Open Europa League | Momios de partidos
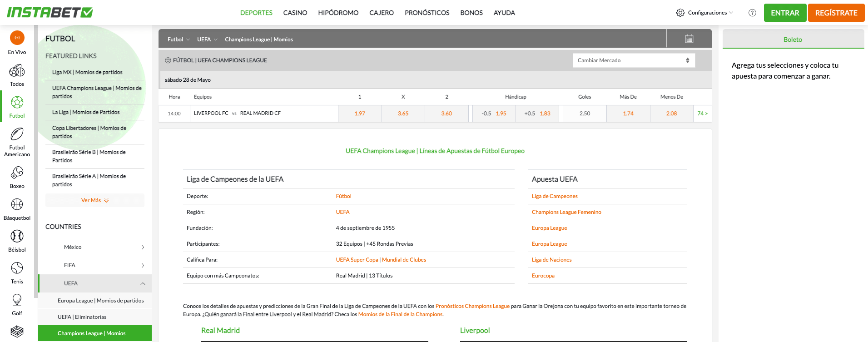Screen dimensions: 868x342 [x=101, y=301]
